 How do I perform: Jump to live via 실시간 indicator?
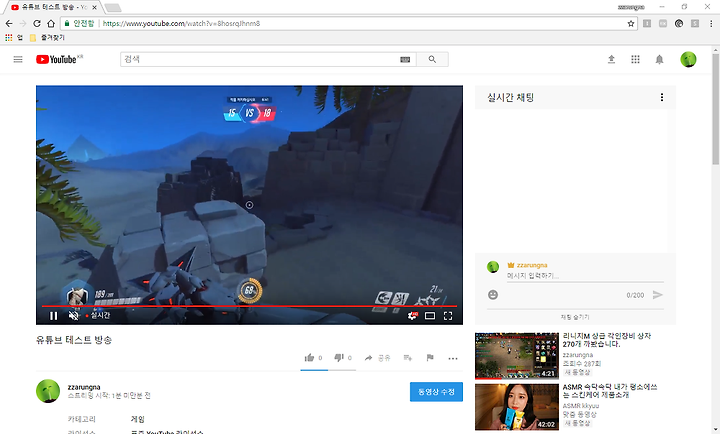point(98,316)
